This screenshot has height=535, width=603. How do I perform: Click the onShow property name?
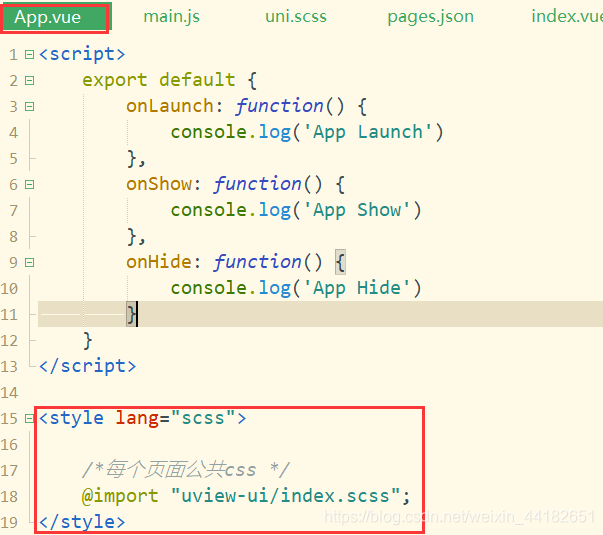coord(159,184)
